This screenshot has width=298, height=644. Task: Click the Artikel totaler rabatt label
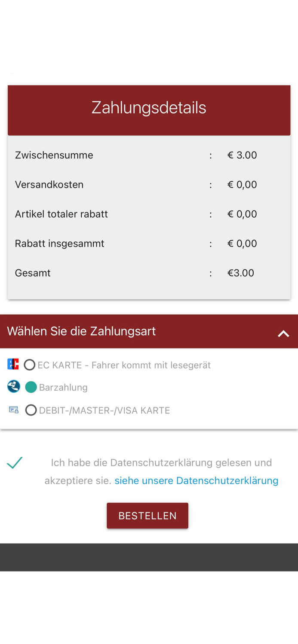61,214
